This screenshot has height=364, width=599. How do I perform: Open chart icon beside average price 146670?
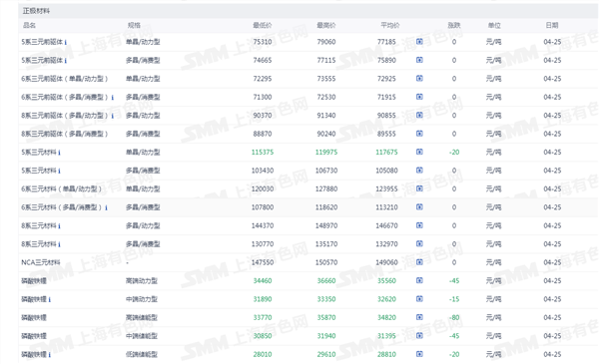419,225
